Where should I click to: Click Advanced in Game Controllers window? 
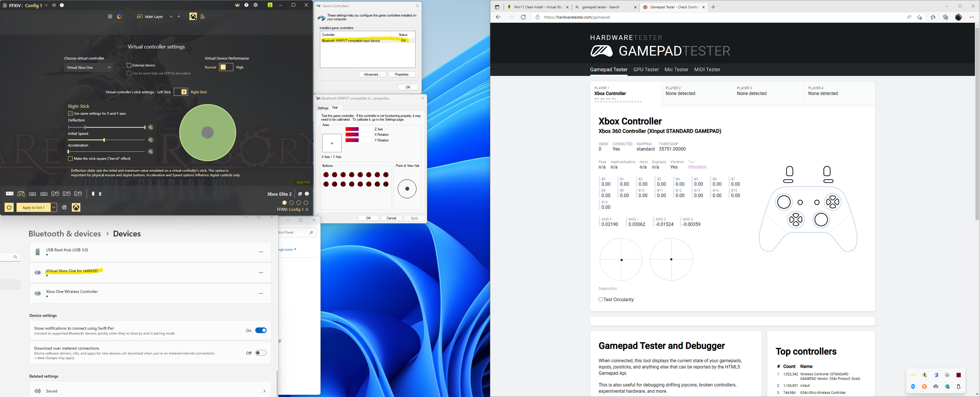[x=372, y=75]
